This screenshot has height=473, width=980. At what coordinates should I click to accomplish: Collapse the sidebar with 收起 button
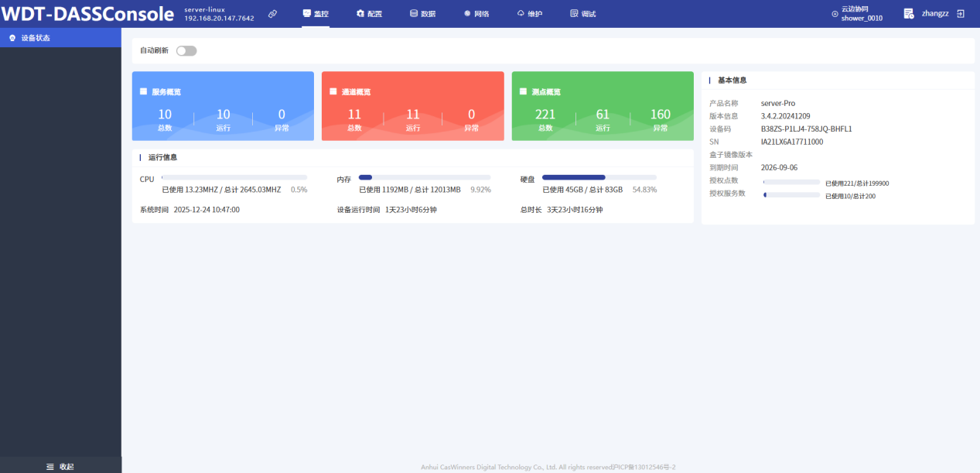pyautogui.click(x=60, y=466)
